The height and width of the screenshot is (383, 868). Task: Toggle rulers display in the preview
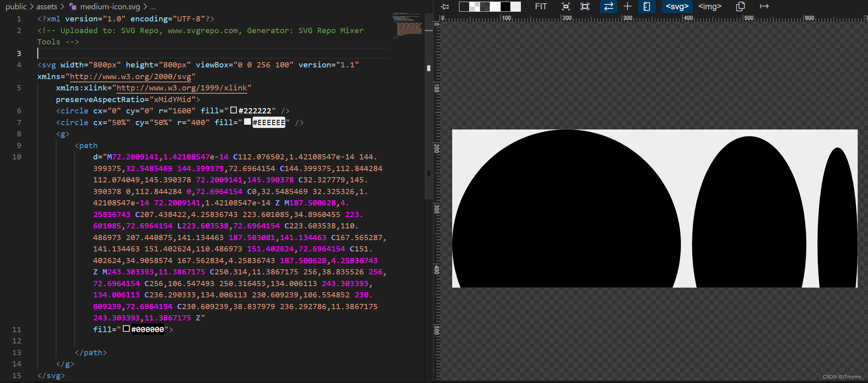pyautogui.click(x=647, y=6)
